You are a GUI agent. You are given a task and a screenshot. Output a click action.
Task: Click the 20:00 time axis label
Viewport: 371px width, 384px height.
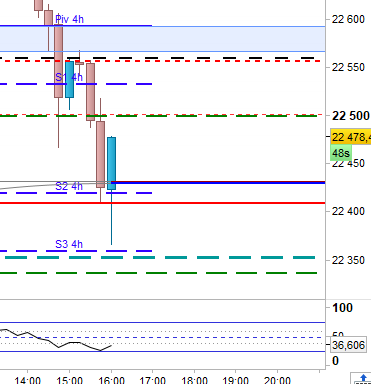(x=277, y=380)
